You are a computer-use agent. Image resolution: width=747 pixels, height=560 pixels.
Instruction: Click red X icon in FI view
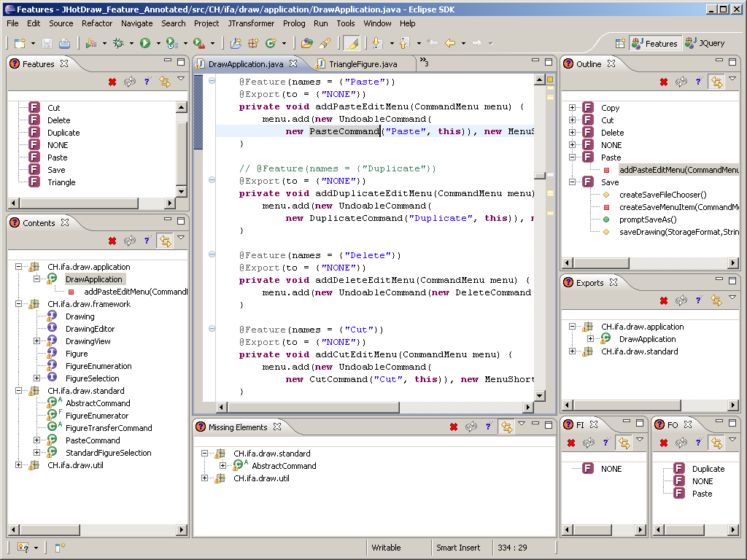coord(571,443)
